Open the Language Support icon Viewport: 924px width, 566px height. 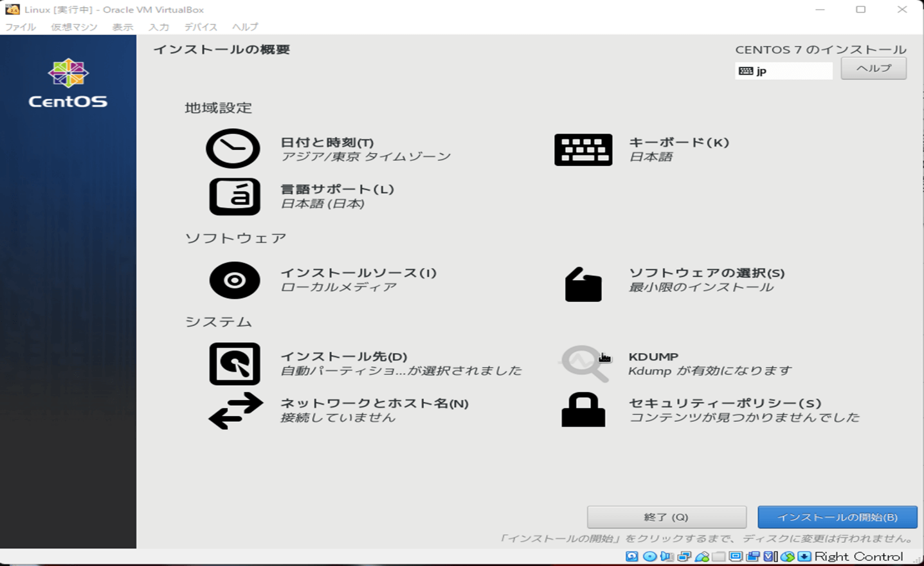click(235, 196)
